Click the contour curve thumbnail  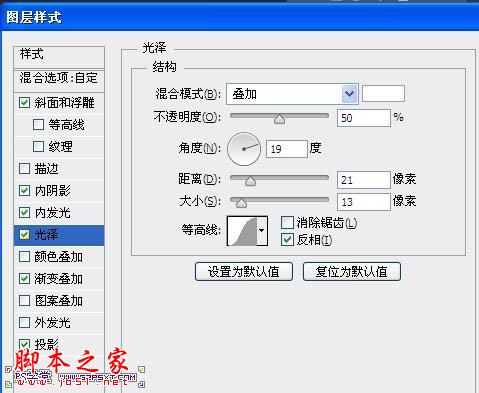click(242, 231)
